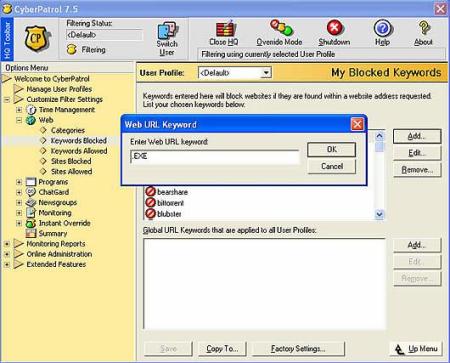Click Add for blocked keywords list
This screenshot has height=363, width=450.
pyautogui.click(x=417, y=136)
